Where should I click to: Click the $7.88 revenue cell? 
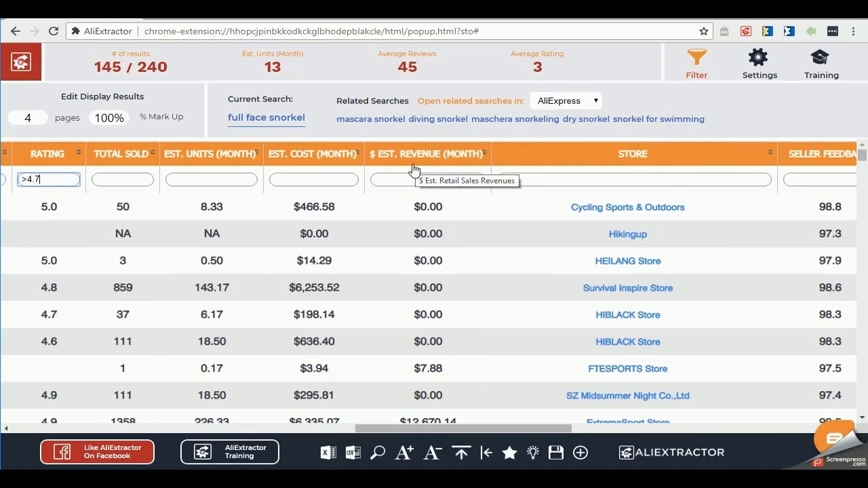(428, 368)
